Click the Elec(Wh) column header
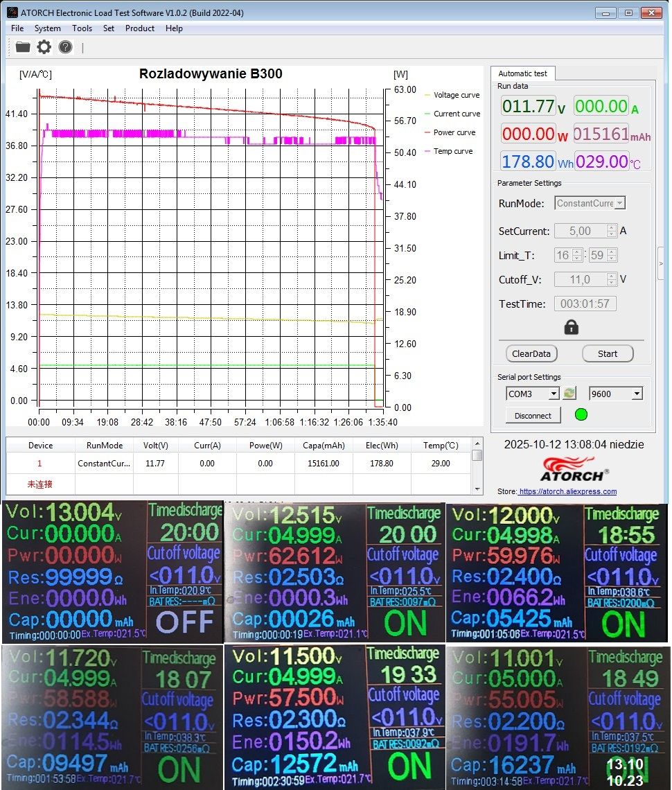The height and width of the screenshot is (790, 672). click(382, 446)
